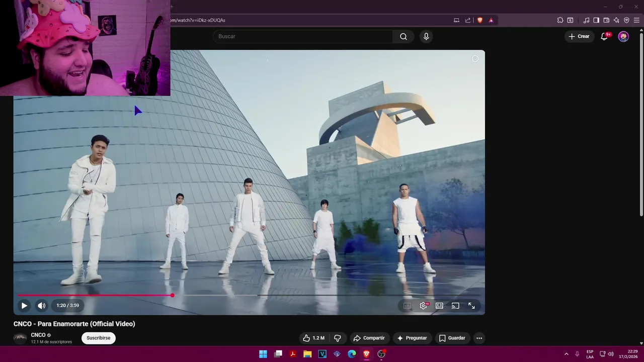Open YouTube notifications bell

point(605,36)
